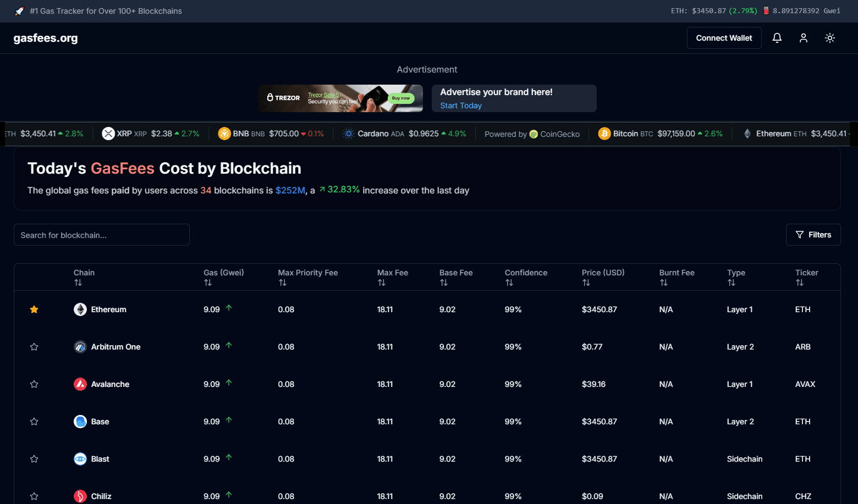
Task: Sort by the Chain column
Action: (x=78, y=283)
